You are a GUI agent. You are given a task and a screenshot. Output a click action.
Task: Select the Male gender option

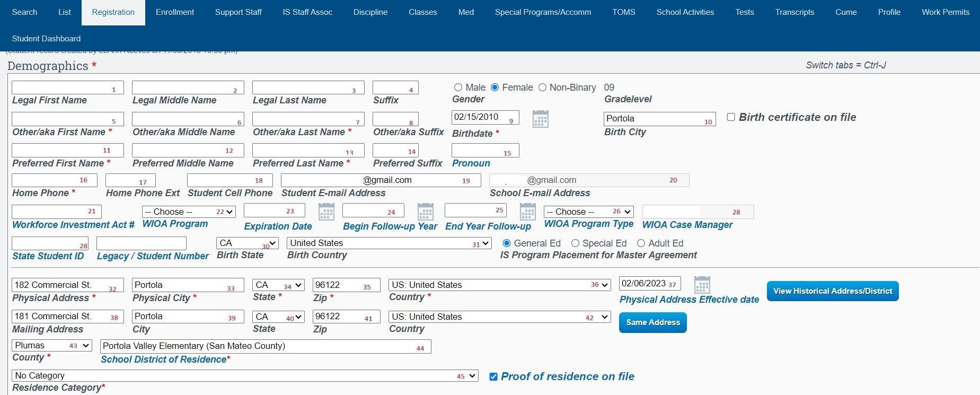tap(458, 87)
